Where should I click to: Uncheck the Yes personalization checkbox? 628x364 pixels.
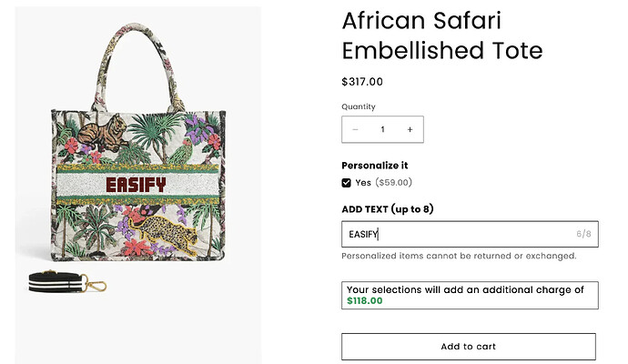pos(347,183)
